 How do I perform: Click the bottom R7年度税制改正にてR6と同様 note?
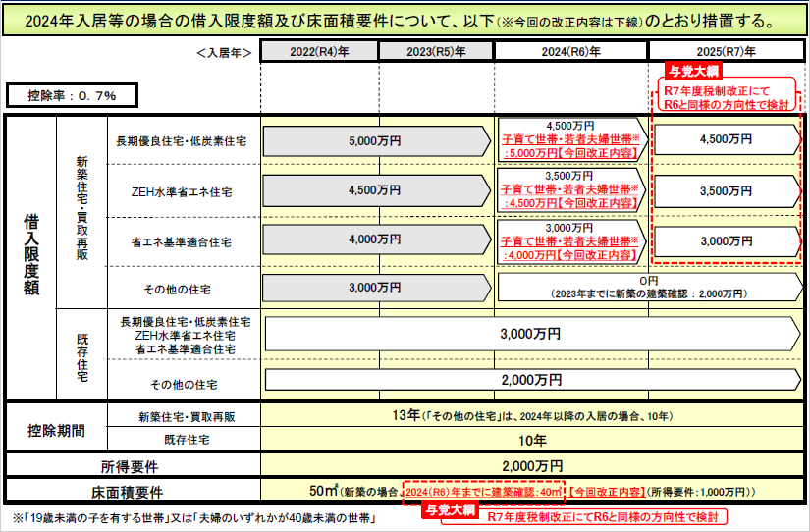coord(603,516)
